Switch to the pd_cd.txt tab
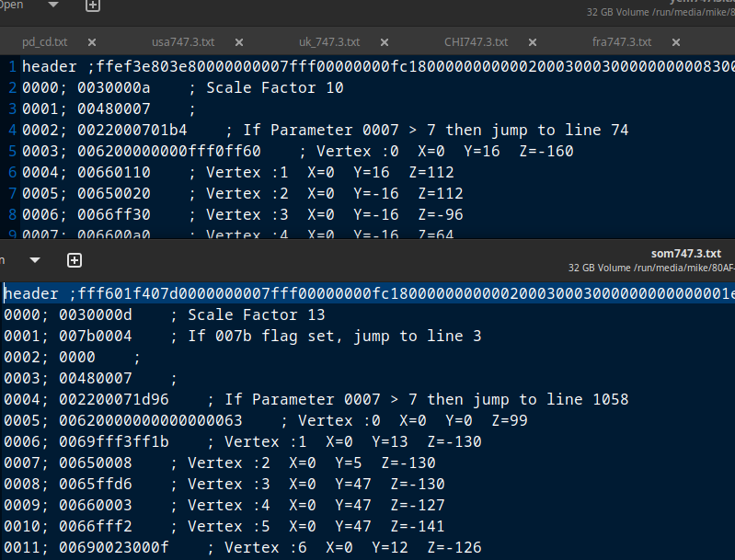This screenshot has height=560, width=735. click(44, 42)
